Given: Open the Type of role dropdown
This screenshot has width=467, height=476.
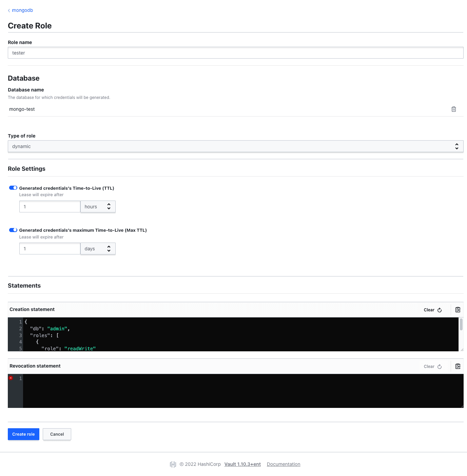Looking at the screenshot, I should click(x=235, y=146).
